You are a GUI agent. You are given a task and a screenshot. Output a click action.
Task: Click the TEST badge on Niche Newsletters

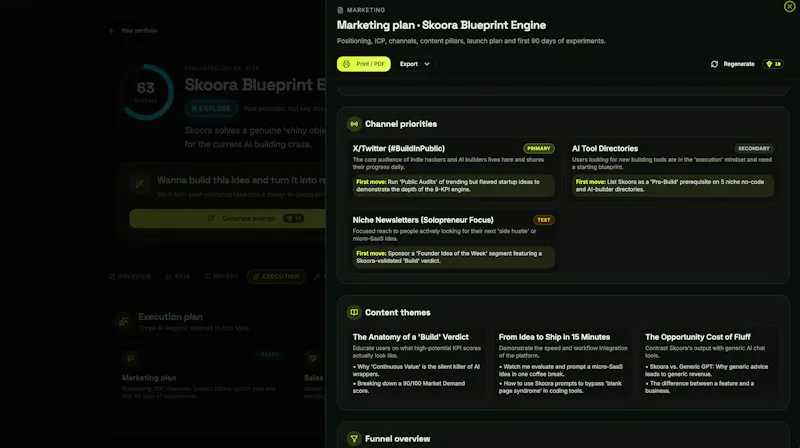pyautogui.click(x=543, y=220)
